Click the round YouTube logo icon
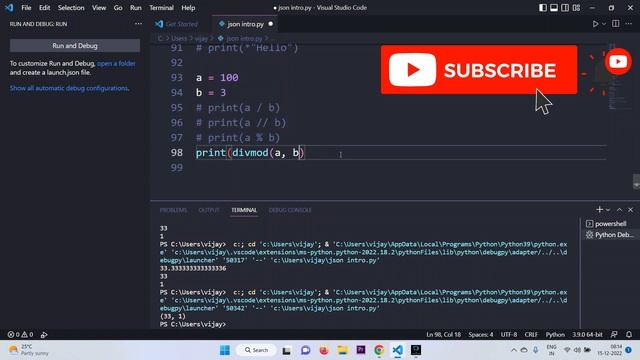640x360 pixels. point(618,62)
